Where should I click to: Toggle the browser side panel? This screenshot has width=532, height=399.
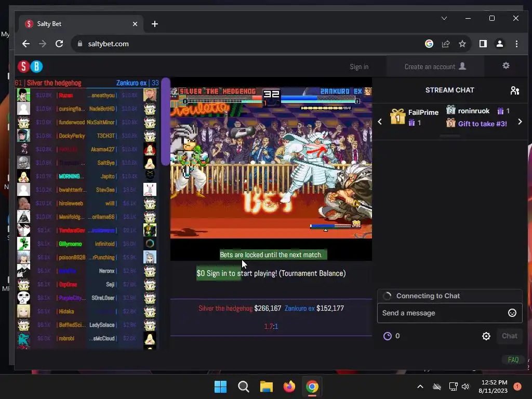click(x=483, y=44)
